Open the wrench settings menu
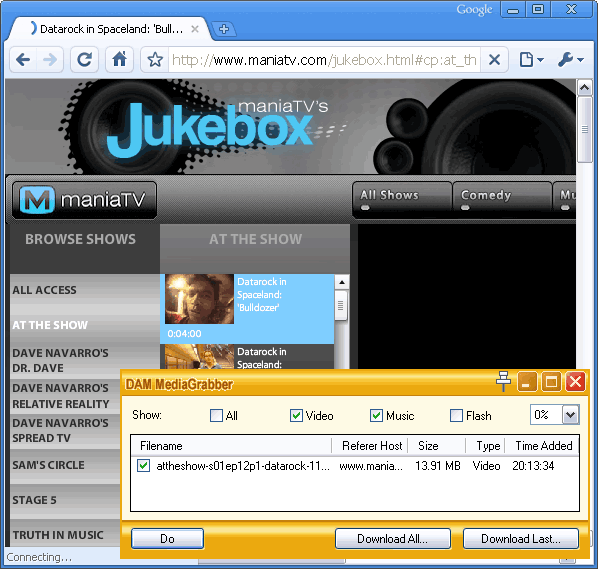The width and height of the screenshot is (598, 569). [570, 60]
